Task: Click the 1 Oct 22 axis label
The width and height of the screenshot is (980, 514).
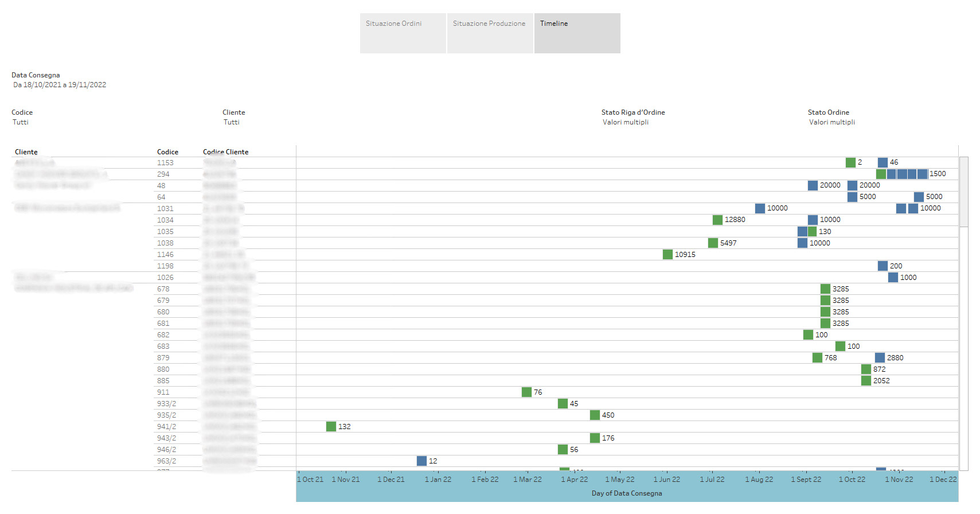Action: (x=852, y=480)
